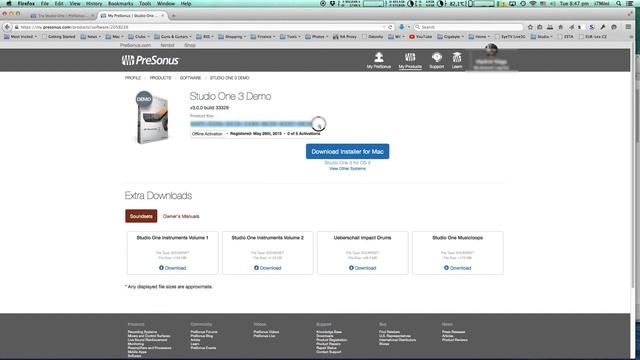Open the Most Visited bookmarks dropdown
The image size is (640, 360).
point(20,37)
